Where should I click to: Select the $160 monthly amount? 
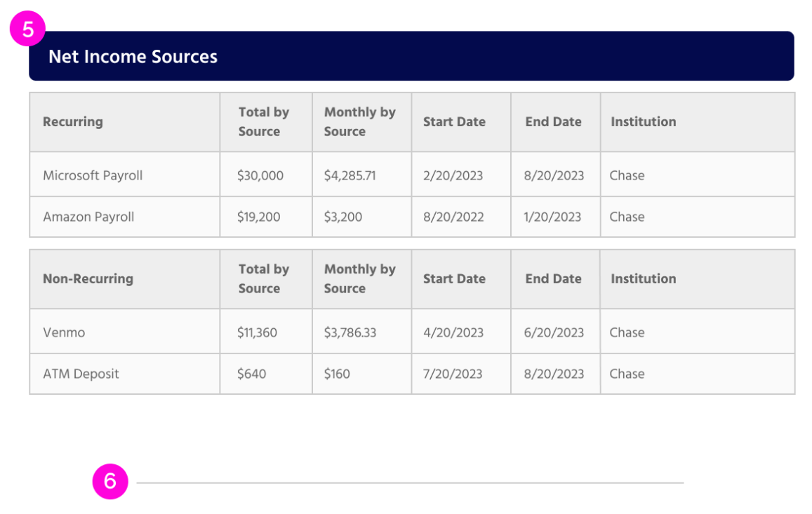[337, 374]
